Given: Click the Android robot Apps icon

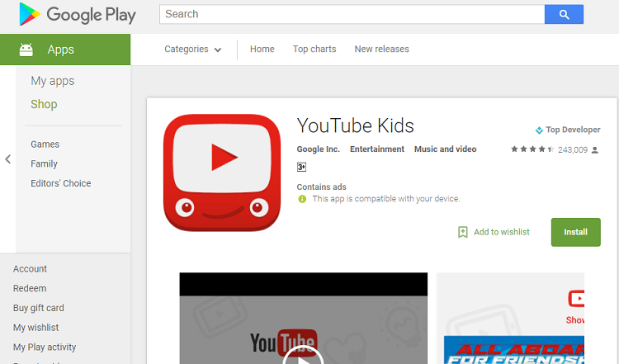Looking at the screenshot, I should coord(26,50).
